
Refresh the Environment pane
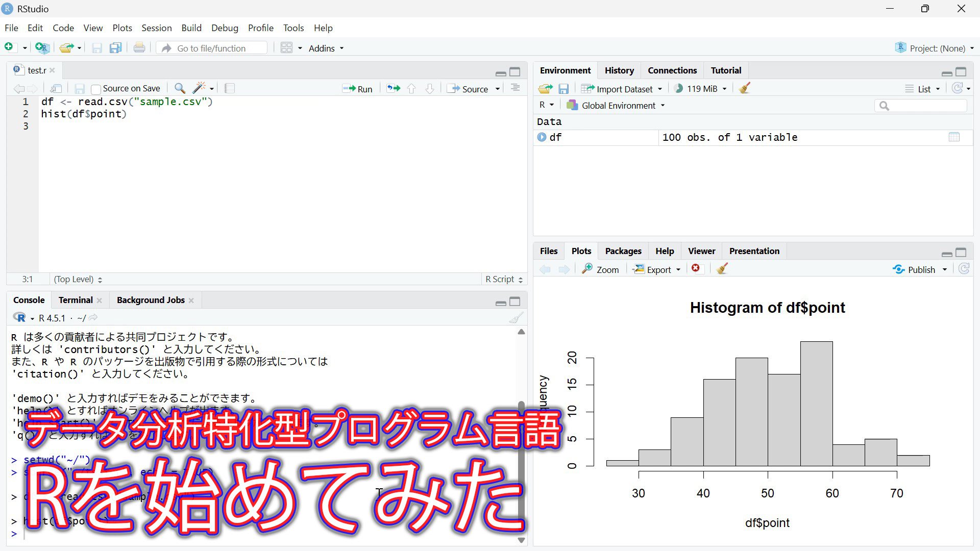(x=958, y=88)
